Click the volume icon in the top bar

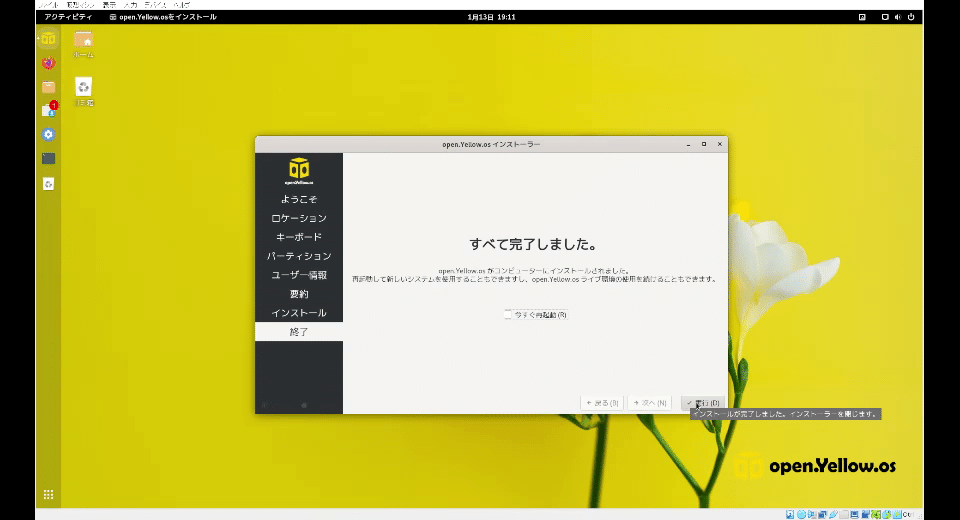[x=898, y=17]
